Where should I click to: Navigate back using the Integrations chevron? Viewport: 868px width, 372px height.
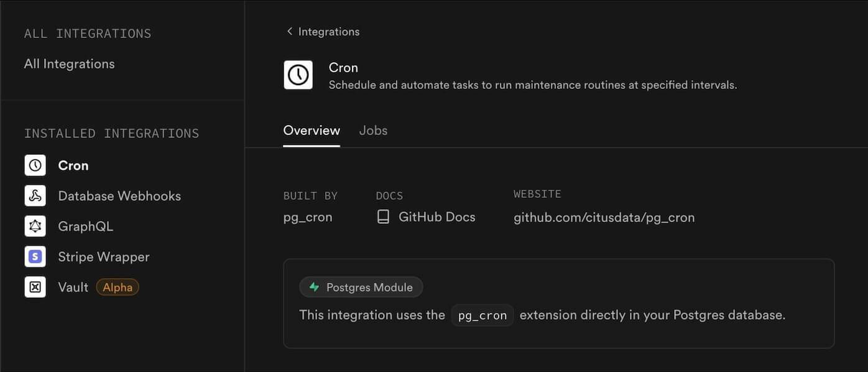pos(289,31)
